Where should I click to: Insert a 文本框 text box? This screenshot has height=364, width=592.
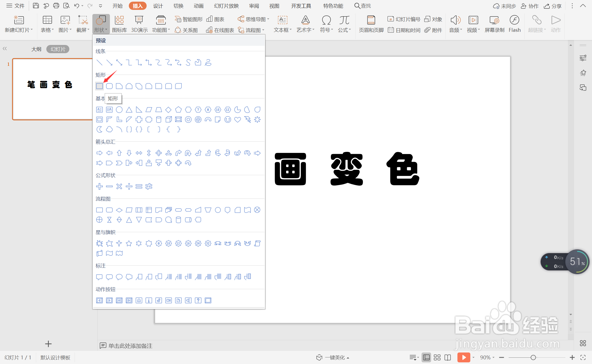coord(282,24)
